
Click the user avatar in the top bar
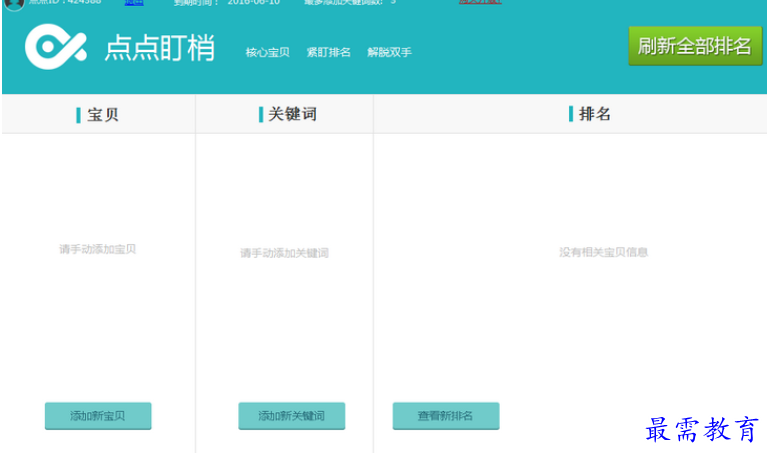14,4
